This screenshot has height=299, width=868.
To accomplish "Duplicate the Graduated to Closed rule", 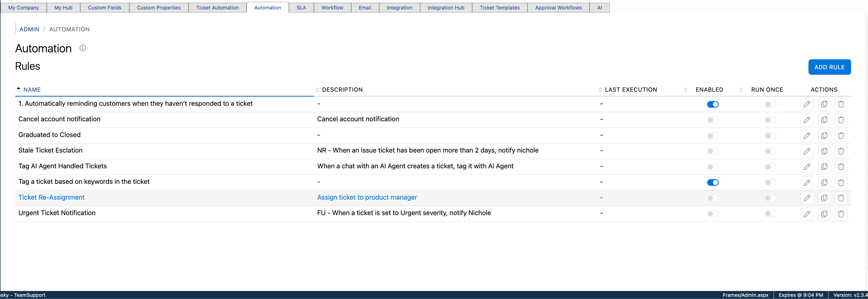I will tap(824, 135).
